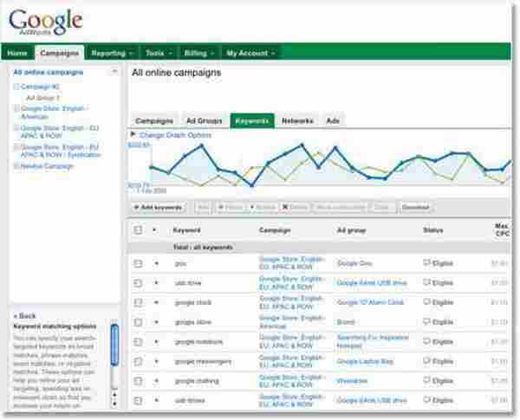Sort the table by Status column
520x420 pixels.
[x=433, y=230]
